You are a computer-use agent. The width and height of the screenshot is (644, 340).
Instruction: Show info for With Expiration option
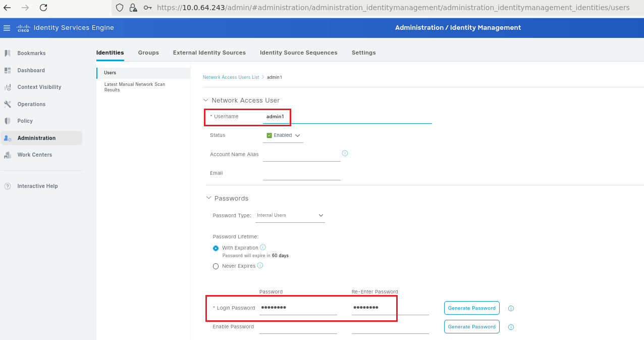(263, 247)
